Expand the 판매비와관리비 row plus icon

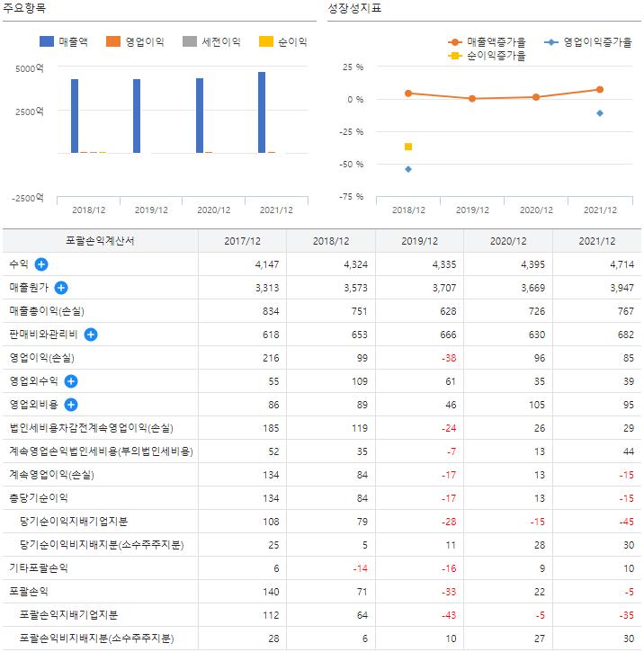click(x=91, y=335)
